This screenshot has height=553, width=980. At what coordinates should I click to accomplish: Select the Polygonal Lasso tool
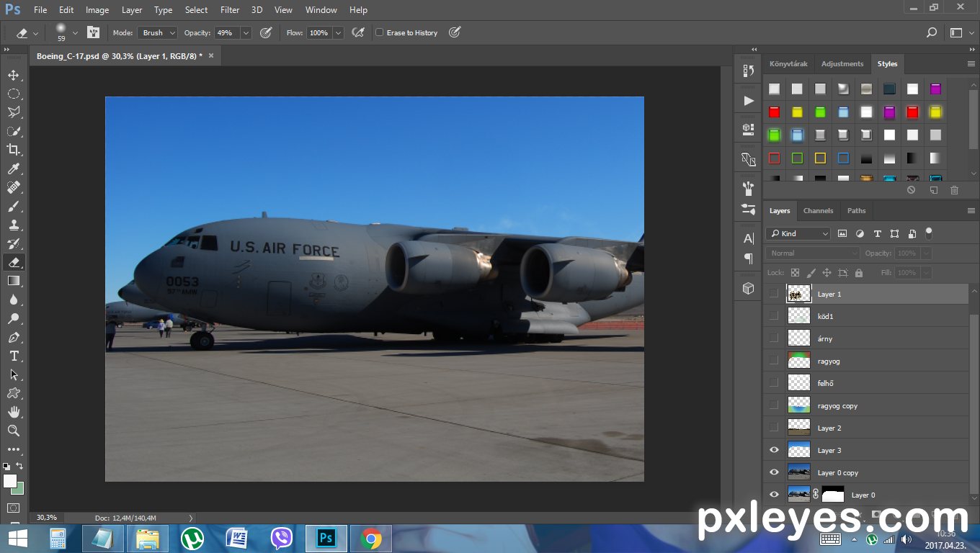tap(13, 112)
